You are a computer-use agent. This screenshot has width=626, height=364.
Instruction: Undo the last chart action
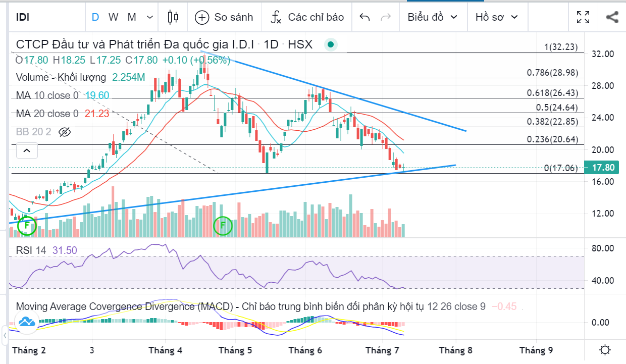tap(364, 17)
